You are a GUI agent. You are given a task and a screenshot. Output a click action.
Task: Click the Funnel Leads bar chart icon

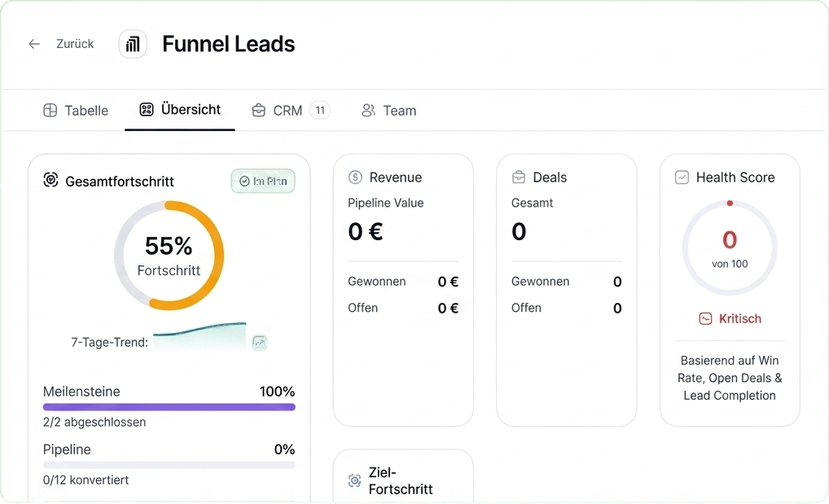[x=133, y=44]
